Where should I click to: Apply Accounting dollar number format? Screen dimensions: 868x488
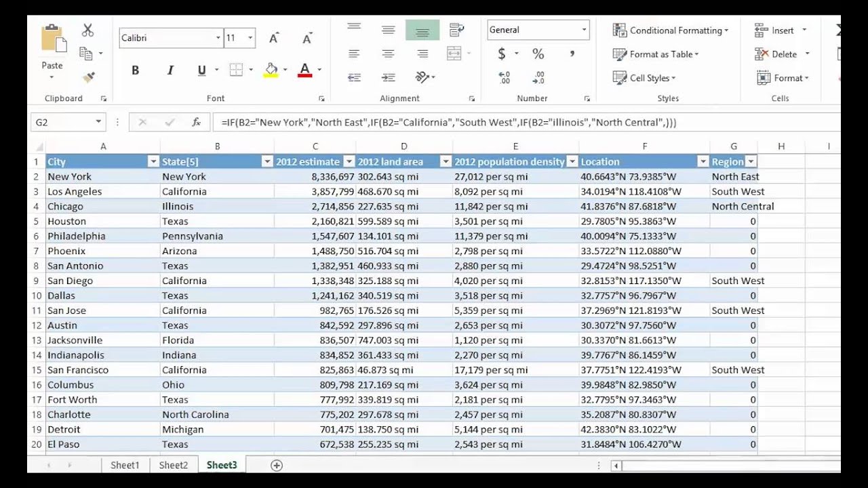pos(502,54)
